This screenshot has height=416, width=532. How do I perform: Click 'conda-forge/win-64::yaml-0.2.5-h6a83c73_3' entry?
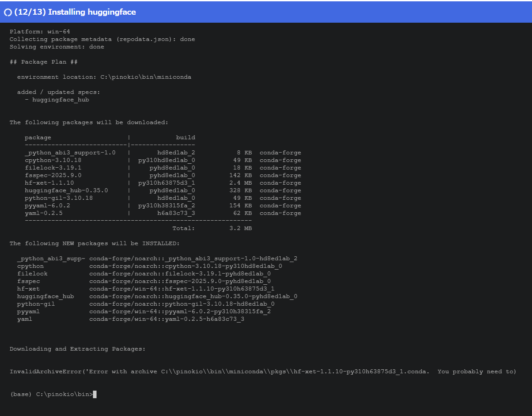click(167, 319)
